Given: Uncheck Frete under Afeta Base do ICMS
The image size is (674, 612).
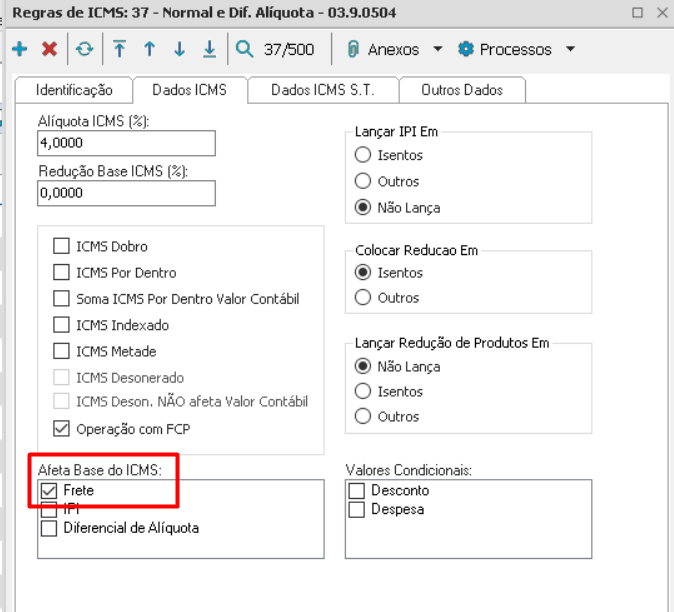Looking at the screenshot, I should [x=49, y=490].
